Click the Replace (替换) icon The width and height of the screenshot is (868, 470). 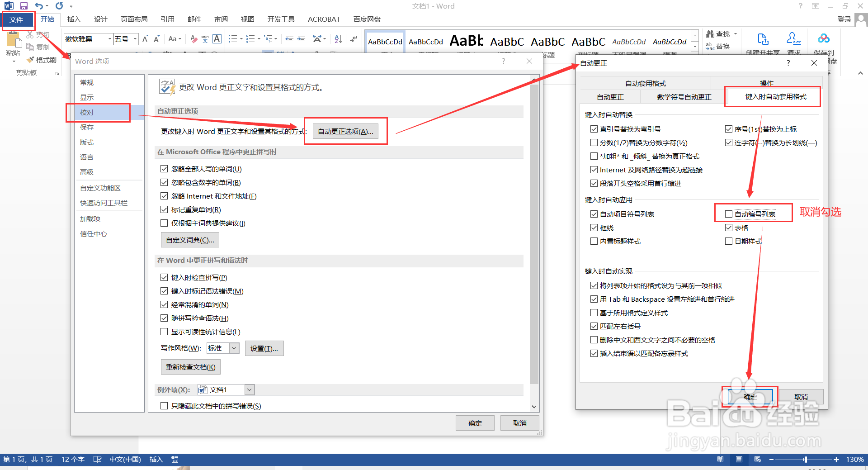click(710, 46)
